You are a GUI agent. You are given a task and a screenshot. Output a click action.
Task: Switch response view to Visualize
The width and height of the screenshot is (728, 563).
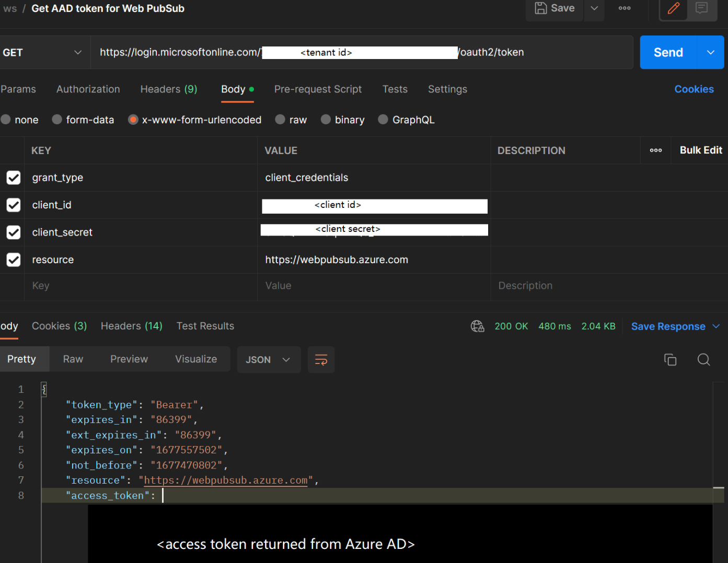click(196, 359)
